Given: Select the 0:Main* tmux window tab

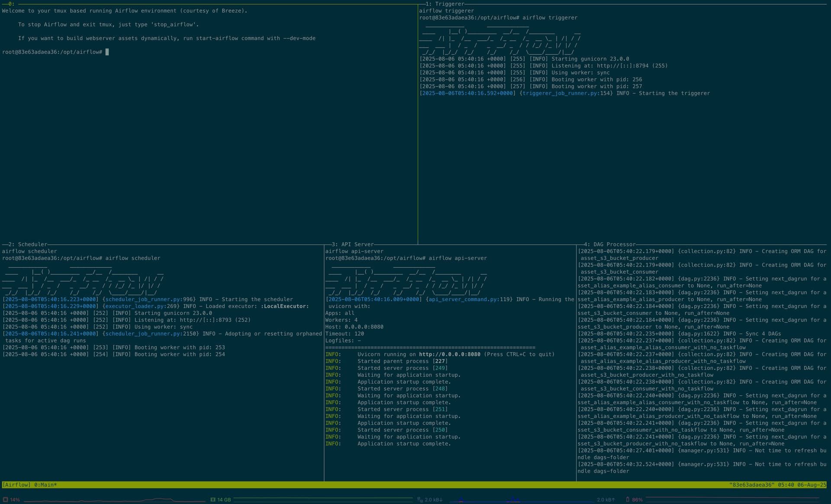Looking at the screenshot, I should coord(45,485).
